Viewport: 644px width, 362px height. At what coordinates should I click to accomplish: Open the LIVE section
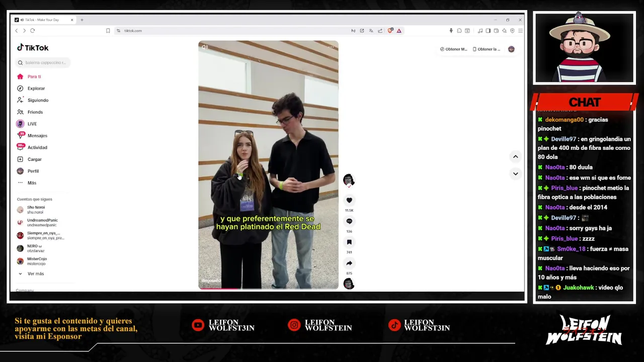(27, 124)
